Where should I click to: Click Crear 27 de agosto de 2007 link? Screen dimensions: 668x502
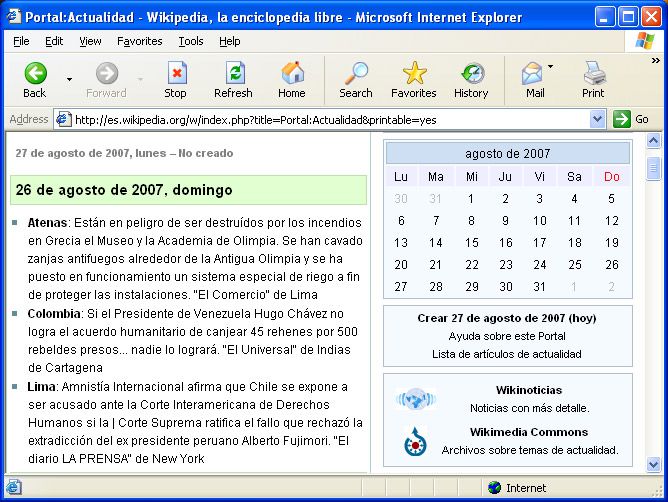pyautogui.click(x=507, y=318)
